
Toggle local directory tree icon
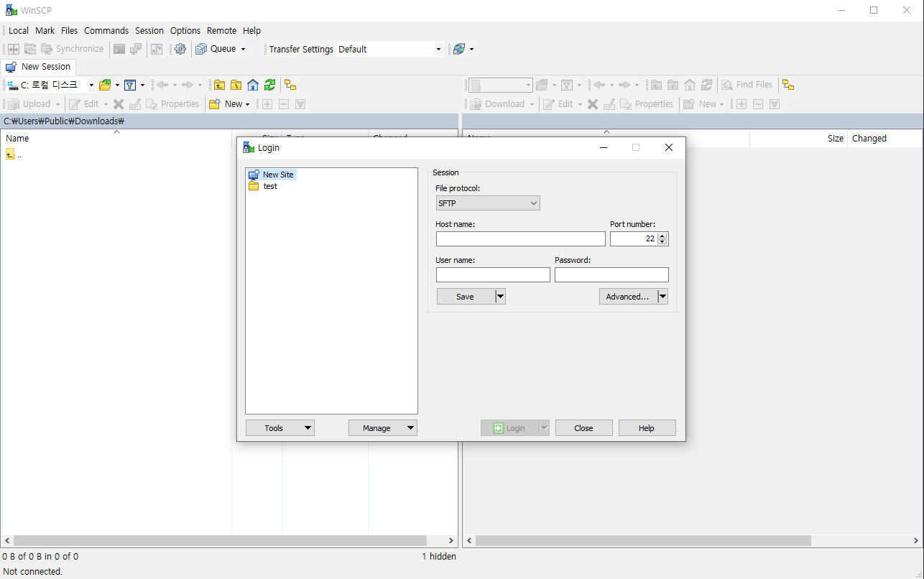pyautogui.click(x=290, y=85)
